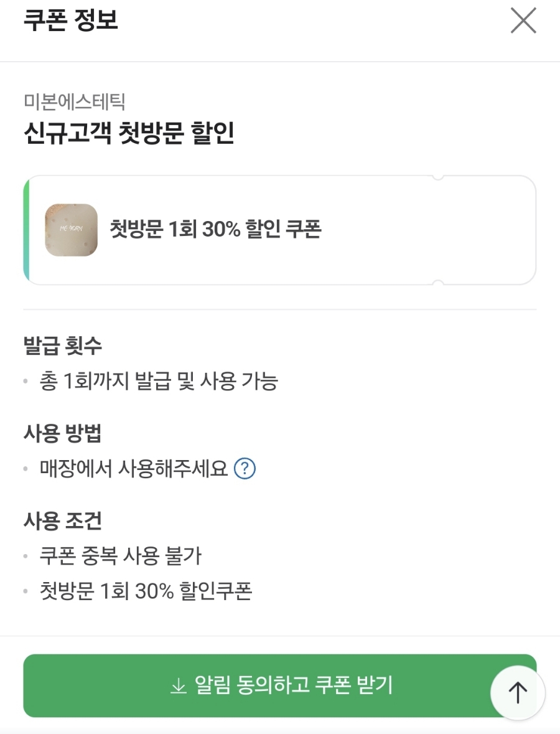Click the 첫방문 1회 30% 할인쿠폰 condition line
The height and width of the screenshot is (734, 560).
(x=146, y=591)
